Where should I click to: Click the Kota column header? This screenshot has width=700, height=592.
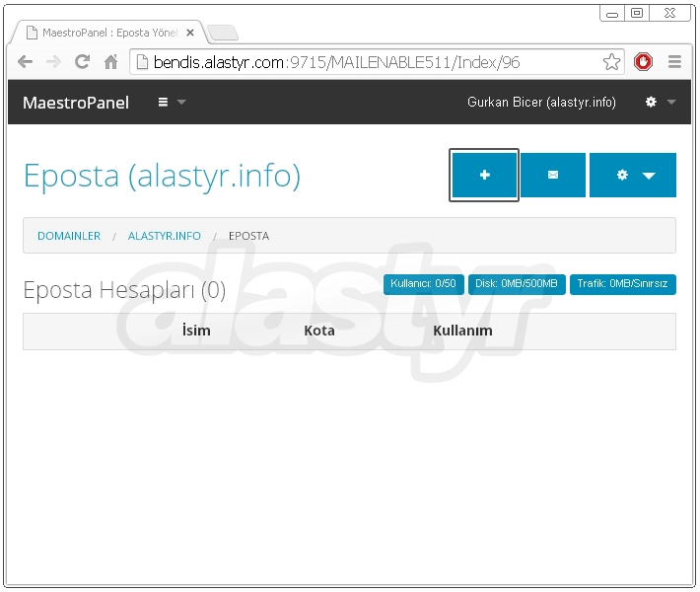319,331
